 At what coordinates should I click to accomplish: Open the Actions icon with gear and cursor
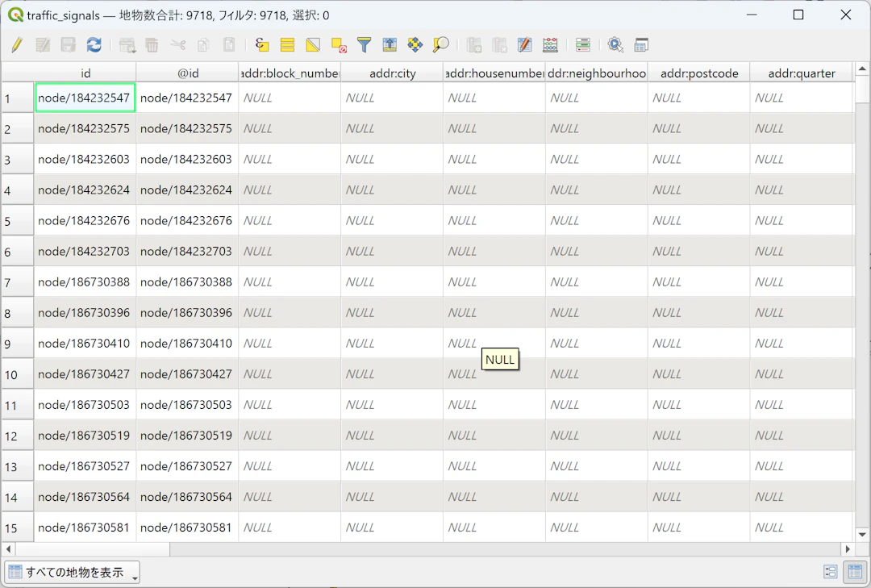point(615,45)
